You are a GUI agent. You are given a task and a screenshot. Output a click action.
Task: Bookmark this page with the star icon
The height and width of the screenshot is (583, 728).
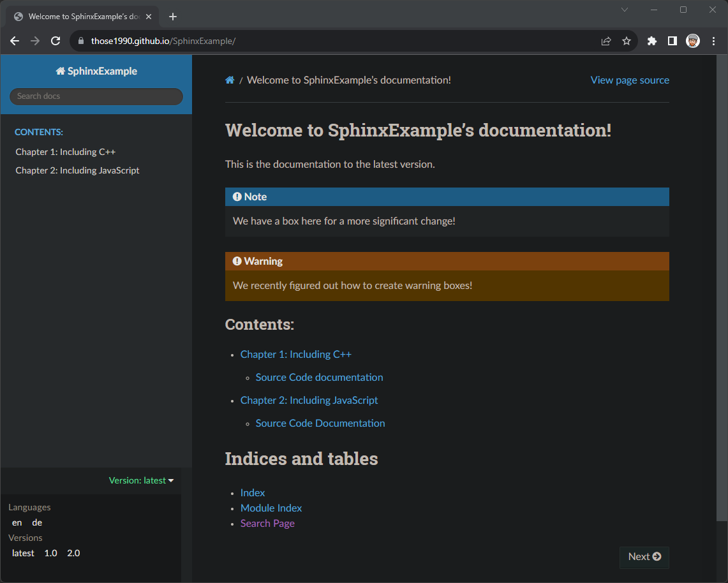tap(626, 40)
